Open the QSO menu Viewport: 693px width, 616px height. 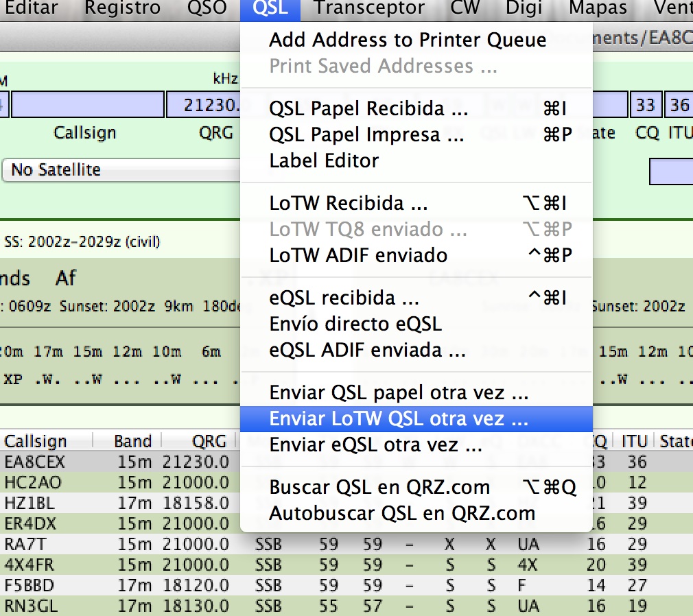pos(207,8)
